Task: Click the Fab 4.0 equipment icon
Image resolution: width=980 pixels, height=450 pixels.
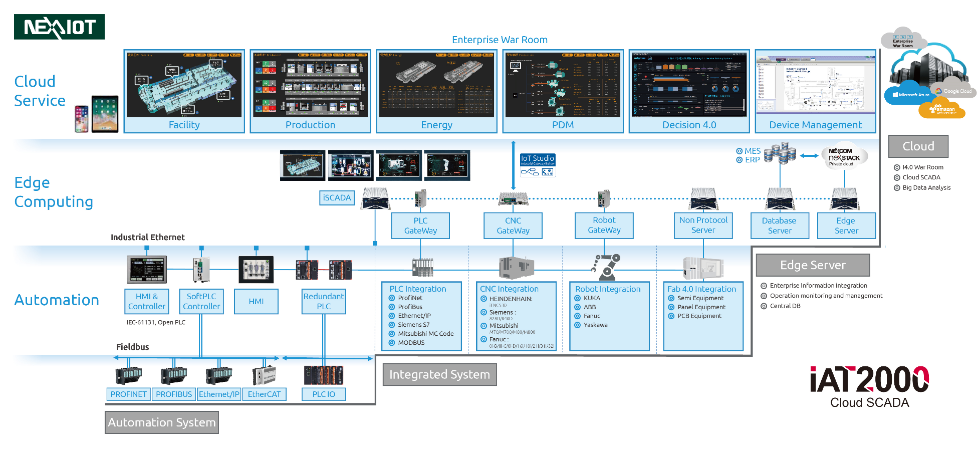Action: 703,268
